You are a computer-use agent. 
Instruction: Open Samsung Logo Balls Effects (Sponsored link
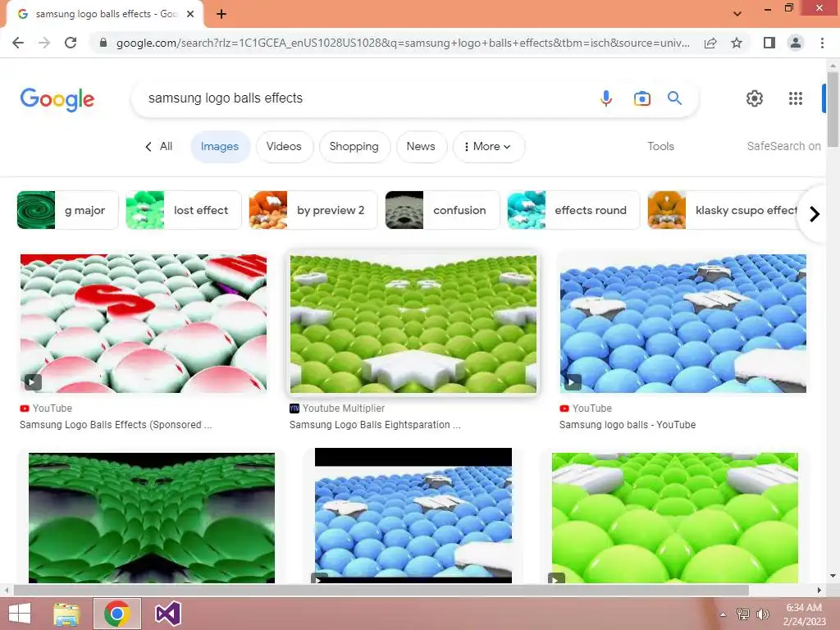(116, 425)
